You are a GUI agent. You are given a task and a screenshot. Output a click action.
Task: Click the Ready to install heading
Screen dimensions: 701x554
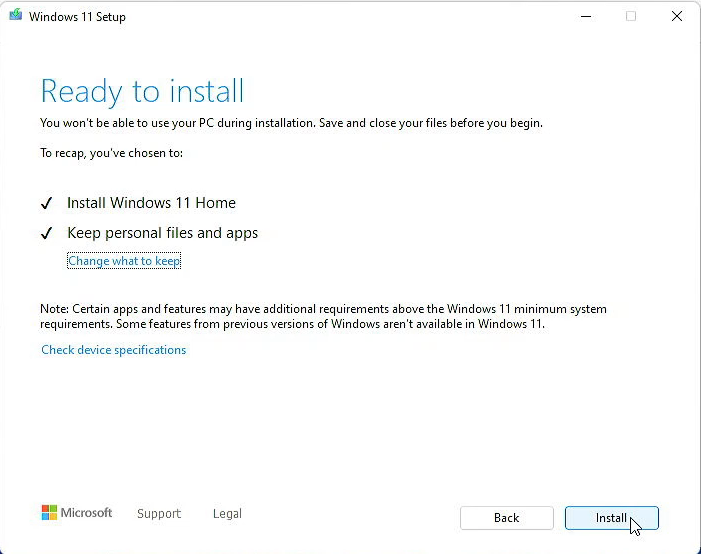pyautogui.click(x=142, y=92)
